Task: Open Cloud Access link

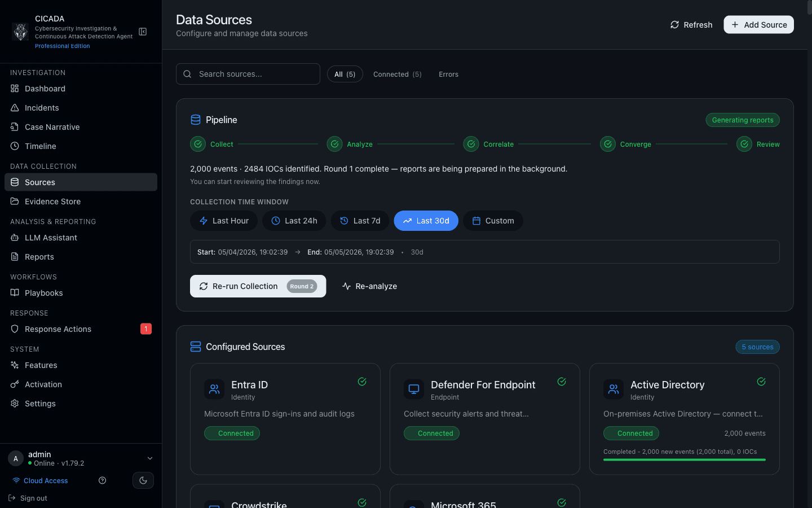Action: 40,481
